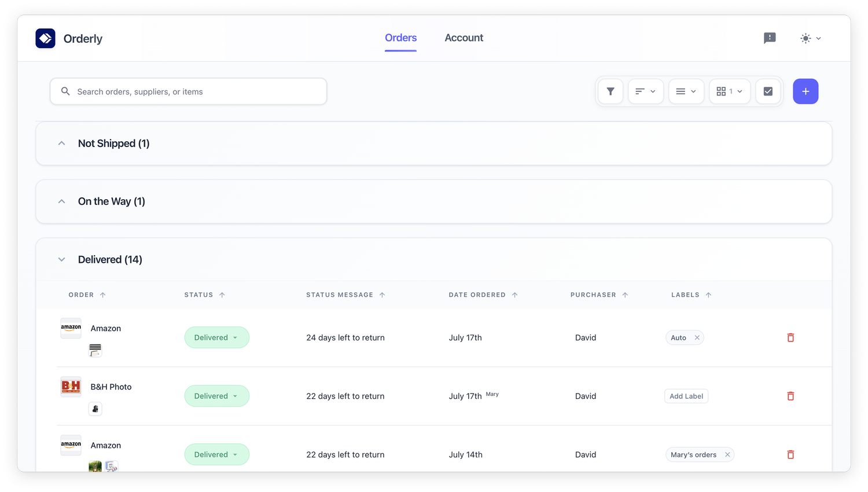Click the B&H Photo supplier logo
Image resolution: width=868 pixels, height=492 pixels.
pyautogui.click(x=71, y=385)
